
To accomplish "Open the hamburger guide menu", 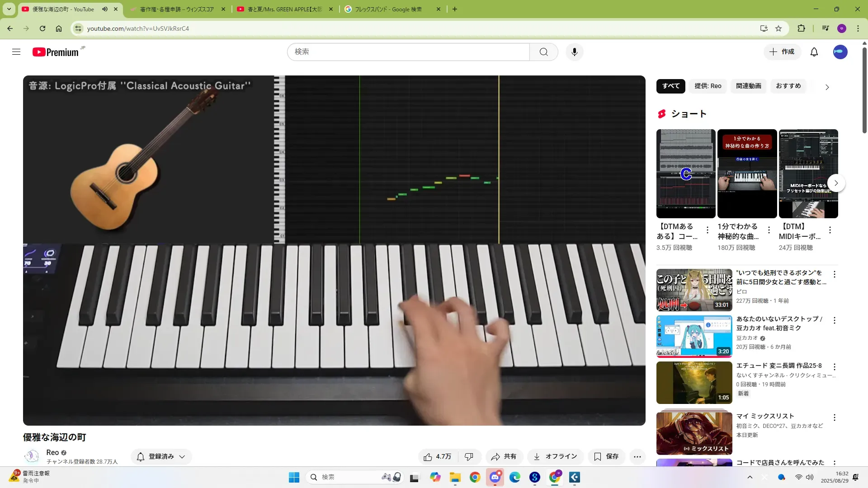I will [x=16, y=52].
